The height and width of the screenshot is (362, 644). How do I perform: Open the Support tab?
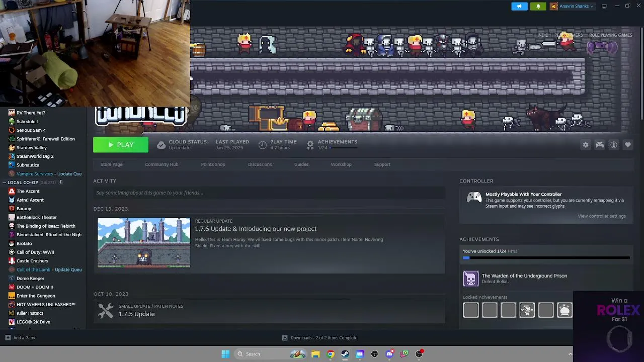coord(382,164)
